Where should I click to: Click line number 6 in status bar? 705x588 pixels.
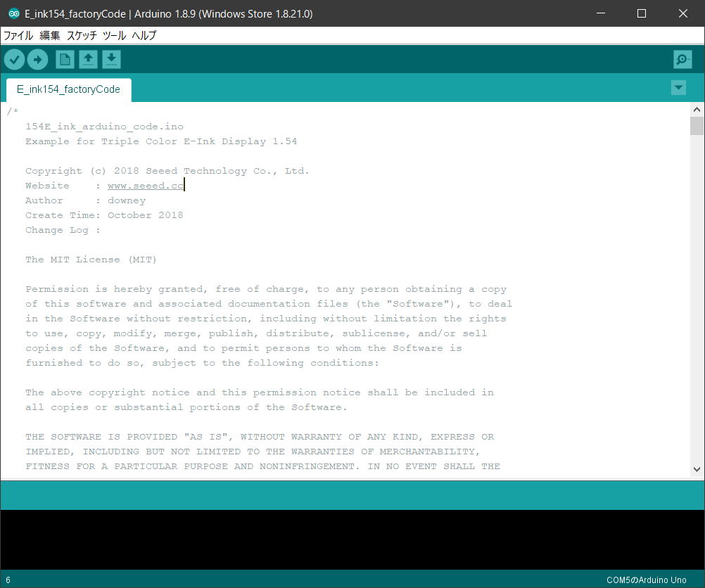pyautogui.click(x=8, y=580)
